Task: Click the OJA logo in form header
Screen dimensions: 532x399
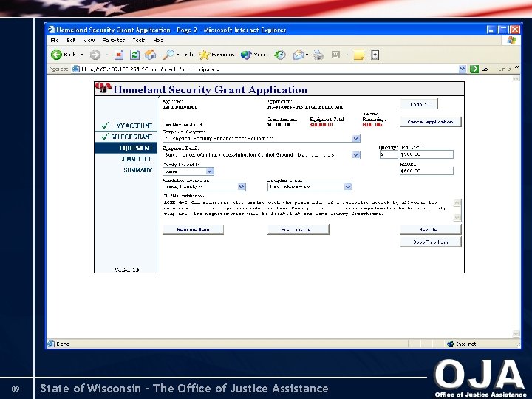Action: (103, 88)
